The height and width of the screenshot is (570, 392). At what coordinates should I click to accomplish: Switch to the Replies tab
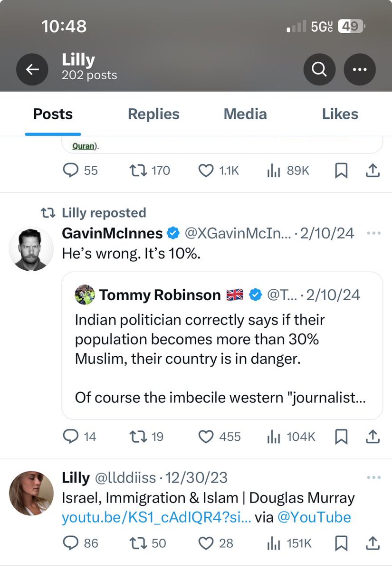point(153,114)
